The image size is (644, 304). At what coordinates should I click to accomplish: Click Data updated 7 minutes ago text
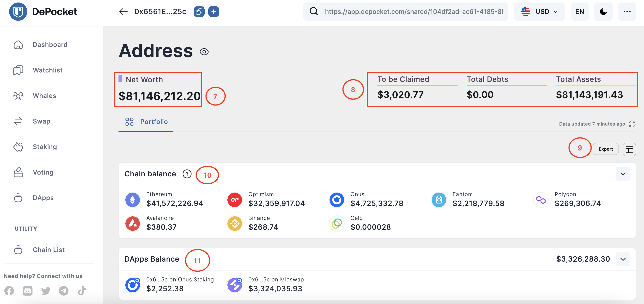[592, 124]
